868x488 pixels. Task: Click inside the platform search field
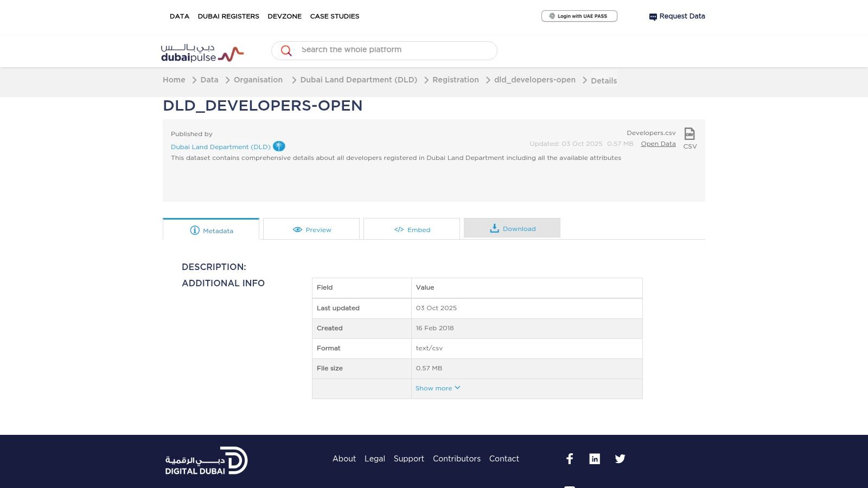(380, 50)
